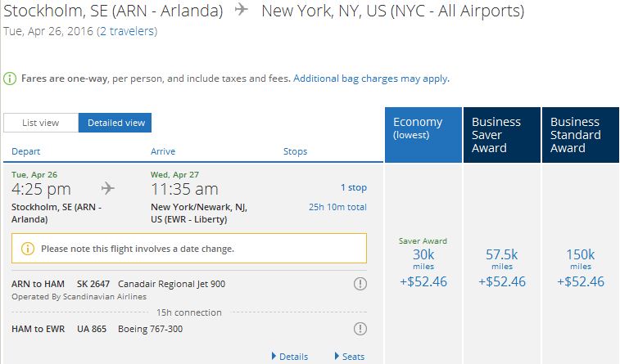
Task: Click the airplane icon in the route header
Action: (x=242, y=11)
